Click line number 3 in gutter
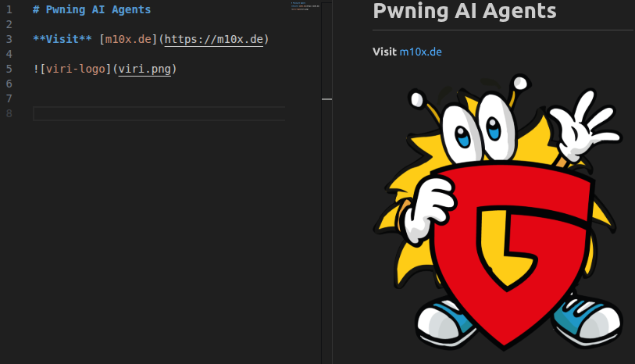 click(x=9, y=39)
